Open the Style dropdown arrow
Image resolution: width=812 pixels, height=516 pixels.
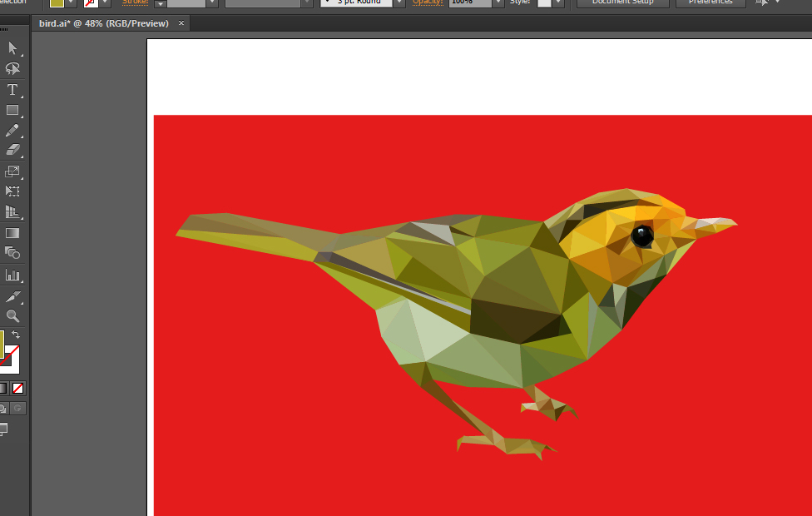tap(557, 2)
